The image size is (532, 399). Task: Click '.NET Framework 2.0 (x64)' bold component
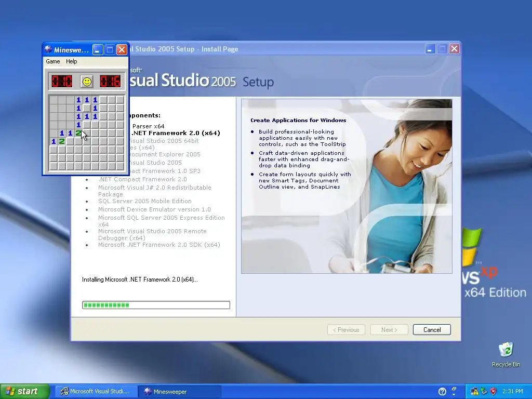[176, 133]
